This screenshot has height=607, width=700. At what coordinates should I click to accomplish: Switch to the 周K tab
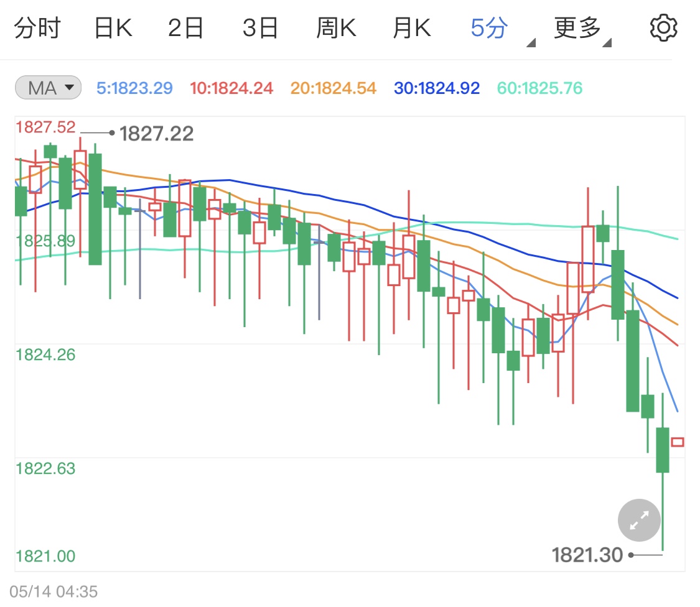pyautogui.click(x=336, y=28)
